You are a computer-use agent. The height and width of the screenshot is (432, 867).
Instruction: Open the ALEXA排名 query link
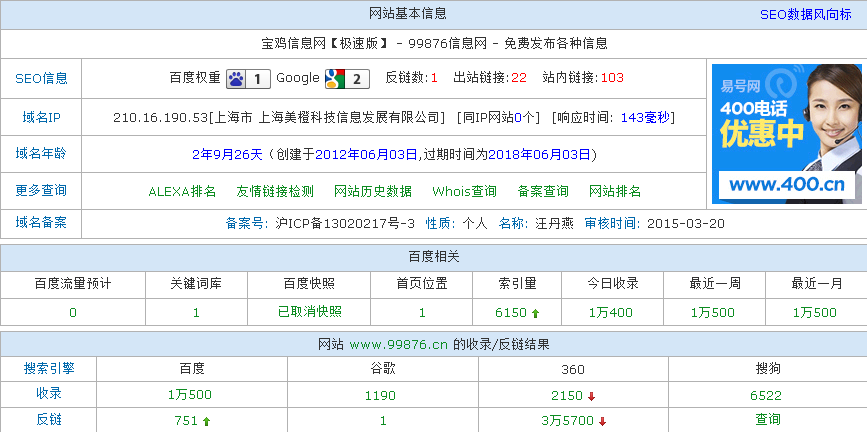[x=182, y=191]
